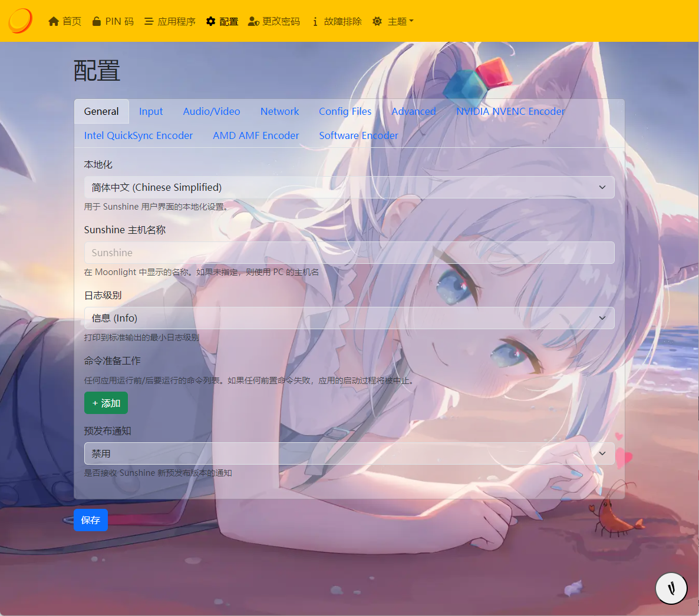
Task: Open the NVIDIA NVENC Encoder tab
Action: (510, 111)
